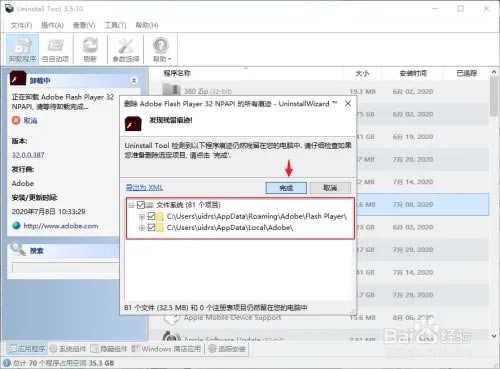Image resolution: width=500 pixels, height=369 pixels.
Task: Click program list scrollbar up arrow
Action: 494,72
